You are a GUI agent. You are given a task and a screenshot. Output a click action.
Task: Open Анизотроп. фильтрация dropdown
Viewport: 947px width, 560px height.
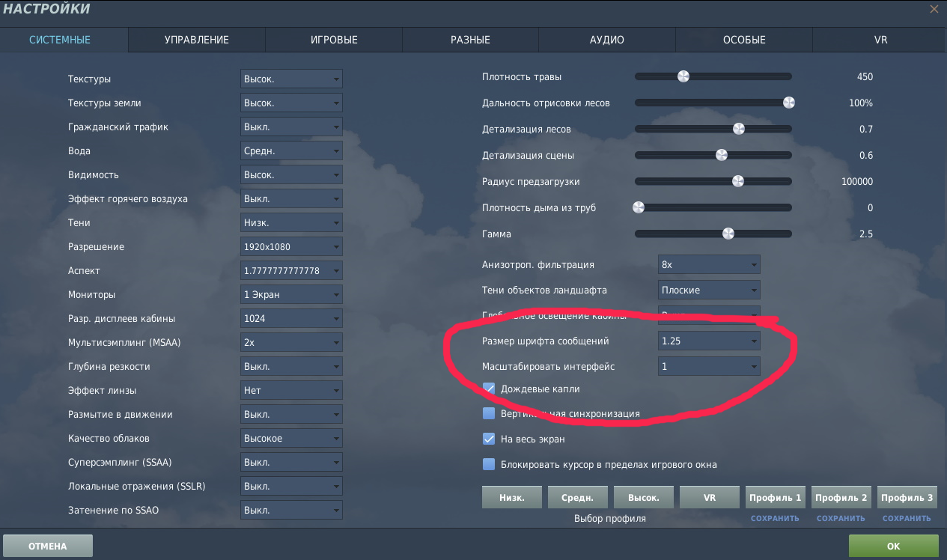pyautogui.click(x=709, y=265)
